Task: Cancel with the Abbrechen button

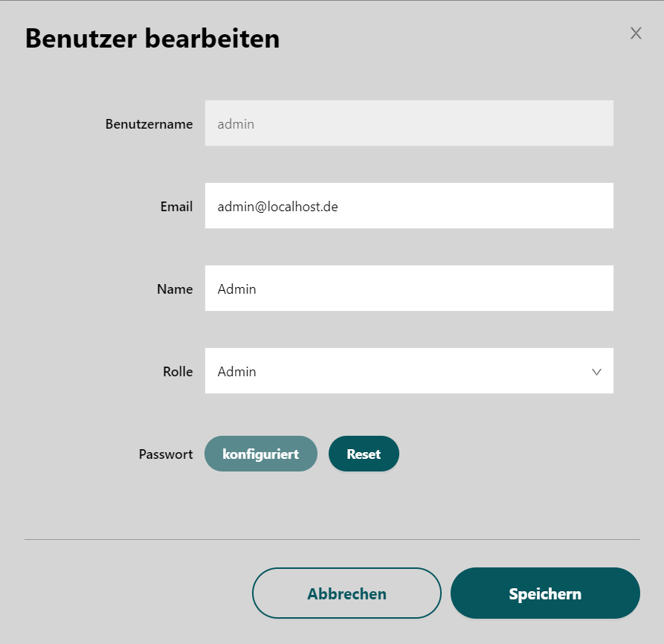Action: [x=346, y=593]
